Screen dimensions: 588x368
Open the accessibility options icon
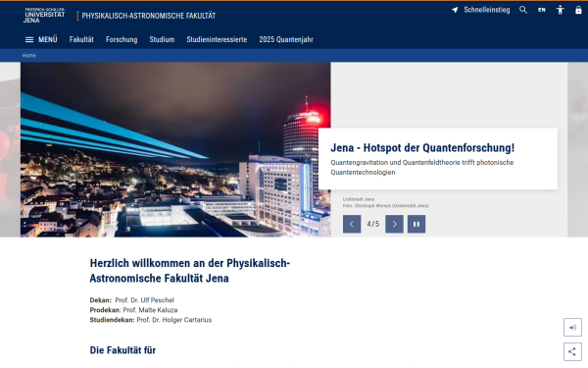tap(560, 10)
